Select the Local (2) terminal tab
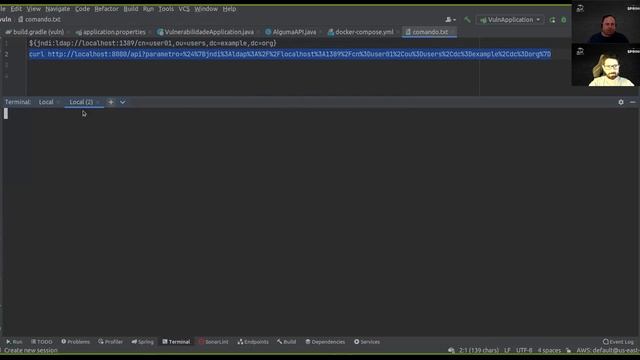This screenshot has height=360, width=640. (x=81, y=102)
